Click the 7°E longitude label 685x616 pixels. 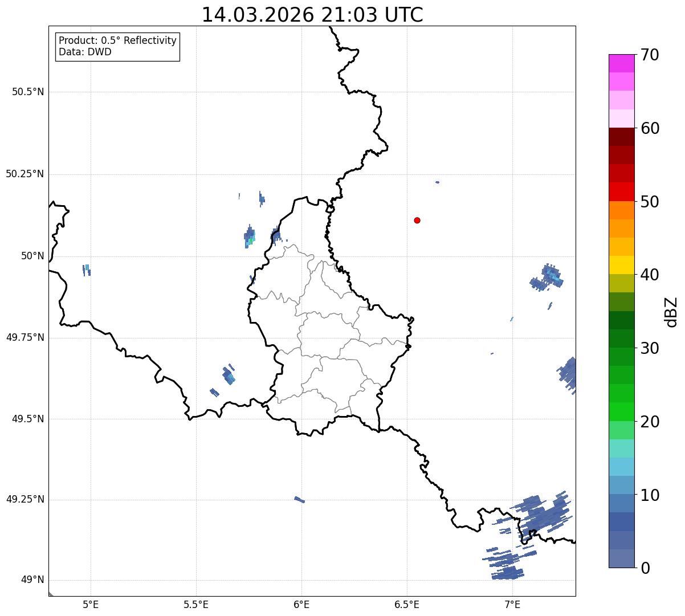pyautogui.click(x=512, y=606)
